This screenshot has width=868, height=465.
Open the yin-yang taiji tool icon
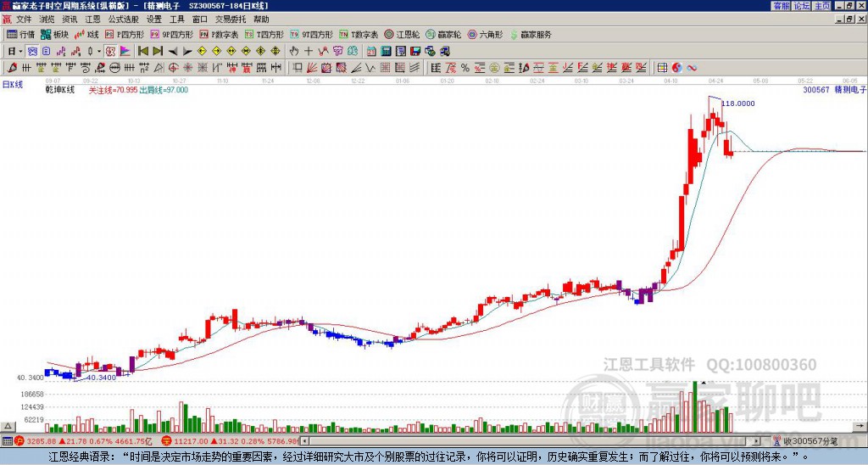coord(677,68)
